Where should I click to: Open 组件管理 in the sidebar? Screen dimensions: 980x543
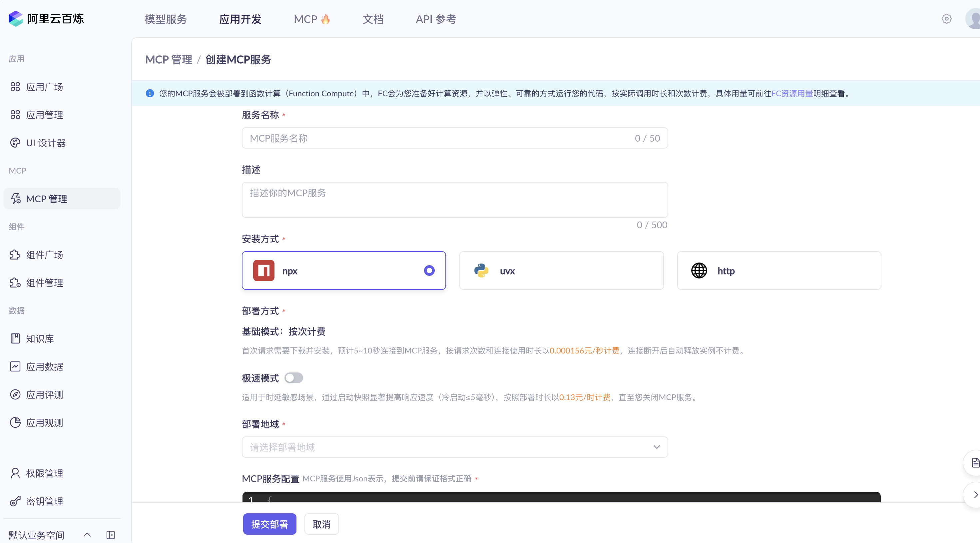pyautogui.click(x=44, y=283)
